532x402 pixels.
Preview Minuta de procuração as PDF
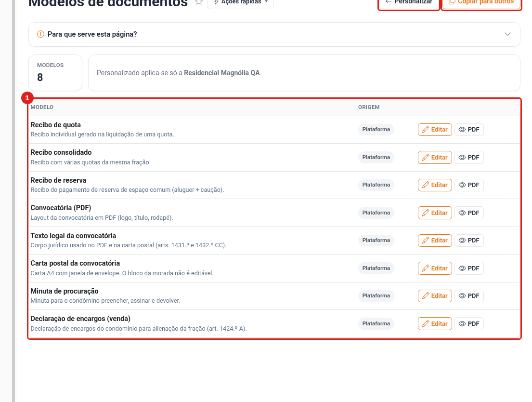click(x=469, y=295)
